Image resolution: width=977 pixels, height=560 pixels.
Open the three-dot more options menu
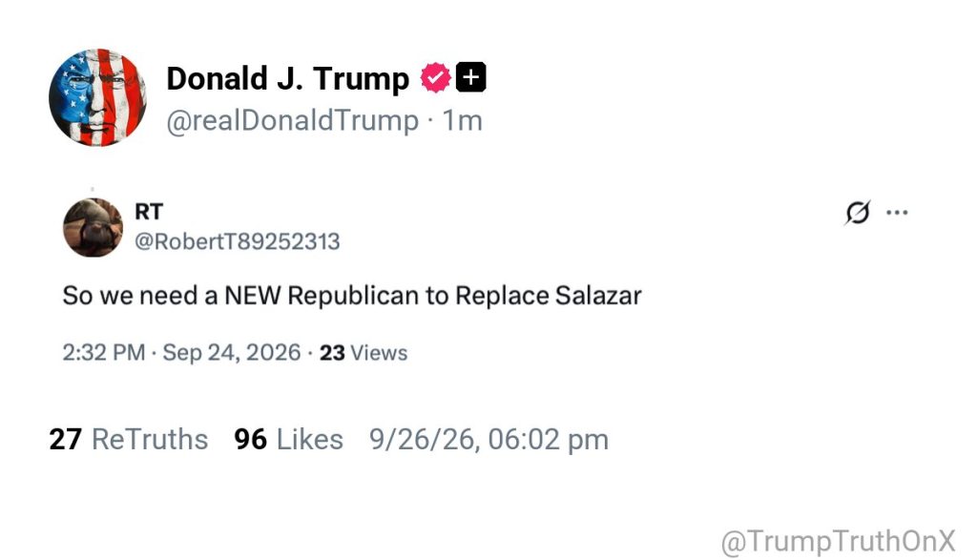[897, 213]
